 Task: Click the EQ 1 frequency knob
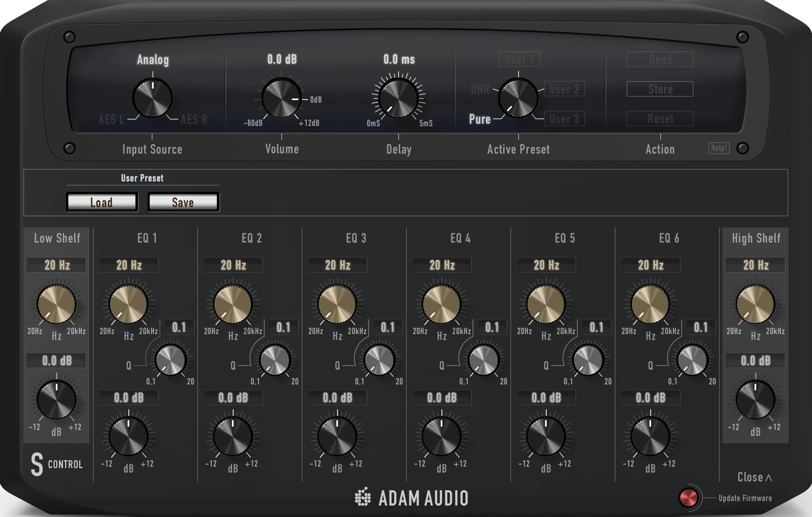(128, 304)
